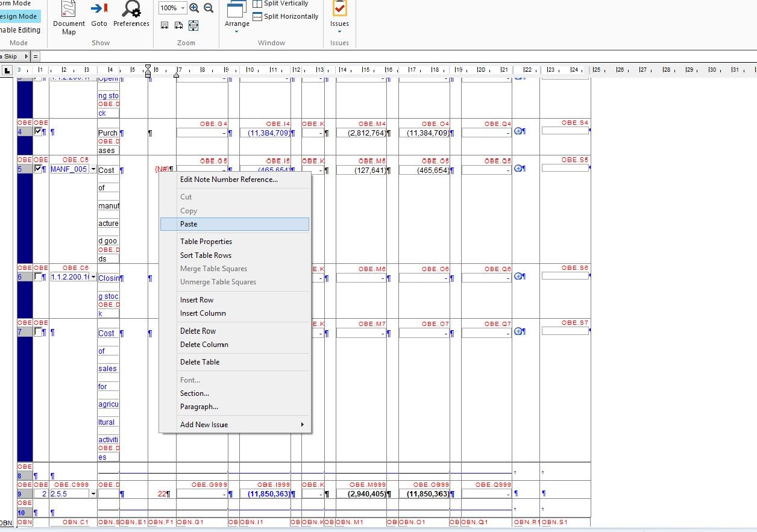This screenshot has height=532, width=757.
Task: Select Insert Row in the context menu
Action: click(x=196, y=300)
